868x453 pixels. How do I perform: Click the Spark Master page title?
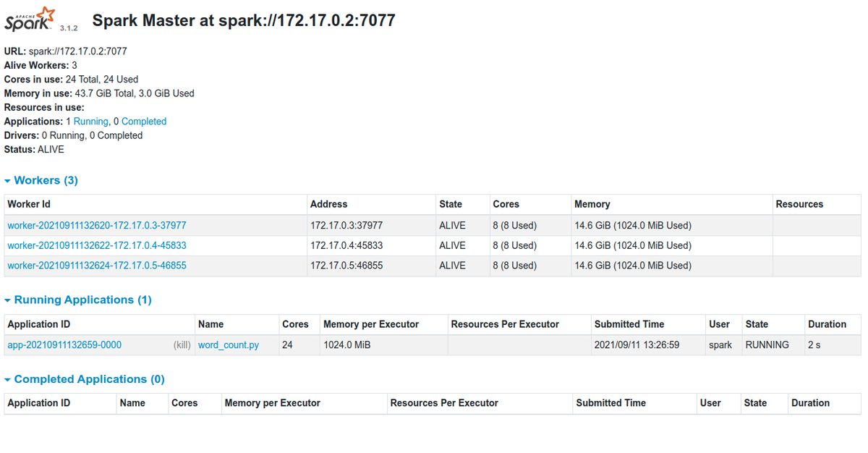[244, 20]
